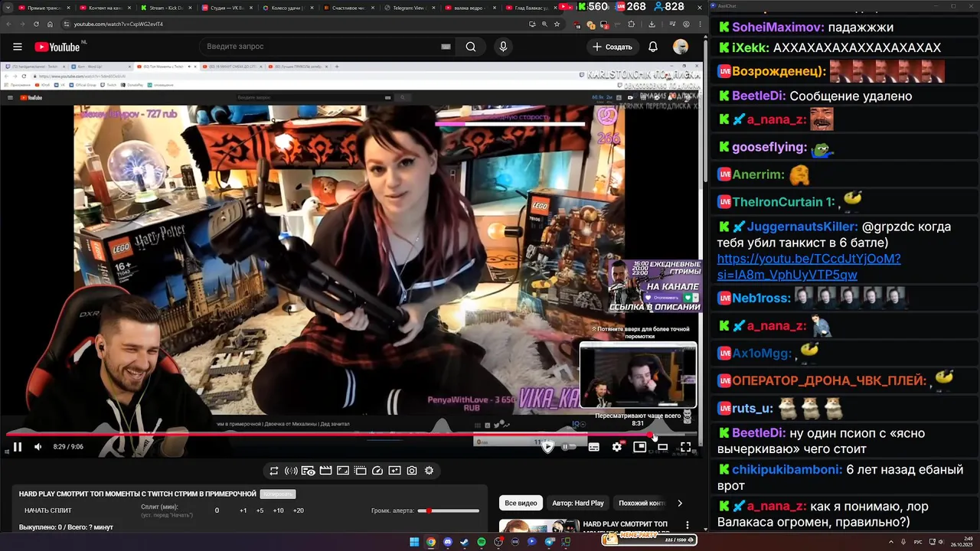Select the 'Похожий контент' filter chip
The height and width of the screenshot is (551, 980).
642,503
